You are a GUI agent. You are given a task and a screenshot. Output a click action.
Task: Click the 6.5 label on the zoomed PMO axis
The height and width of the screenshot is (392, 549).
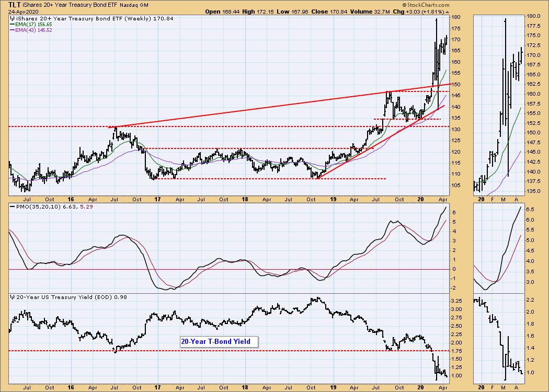click(x=530, y=209)
